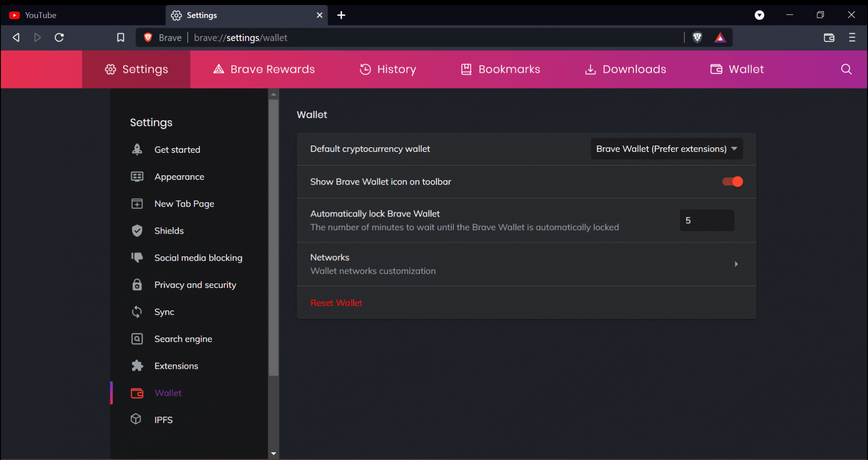Click the Brave shield icon before the URL
The width and height of the screenshot is (868, 460).
click(x=148, y=38)
